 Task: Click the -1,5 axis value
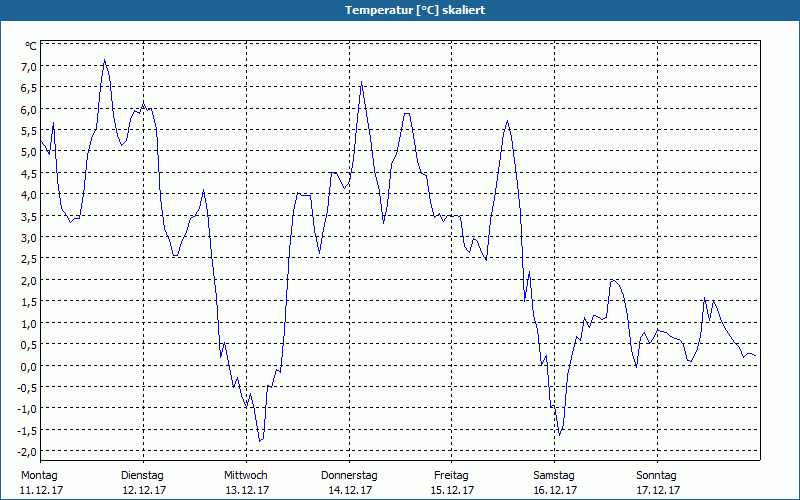(28, 430)
